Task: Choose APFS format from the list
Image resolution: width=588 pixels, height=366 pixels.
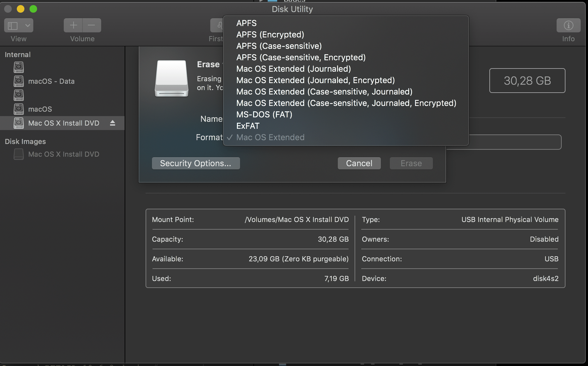Action: (x=346, y=23)
